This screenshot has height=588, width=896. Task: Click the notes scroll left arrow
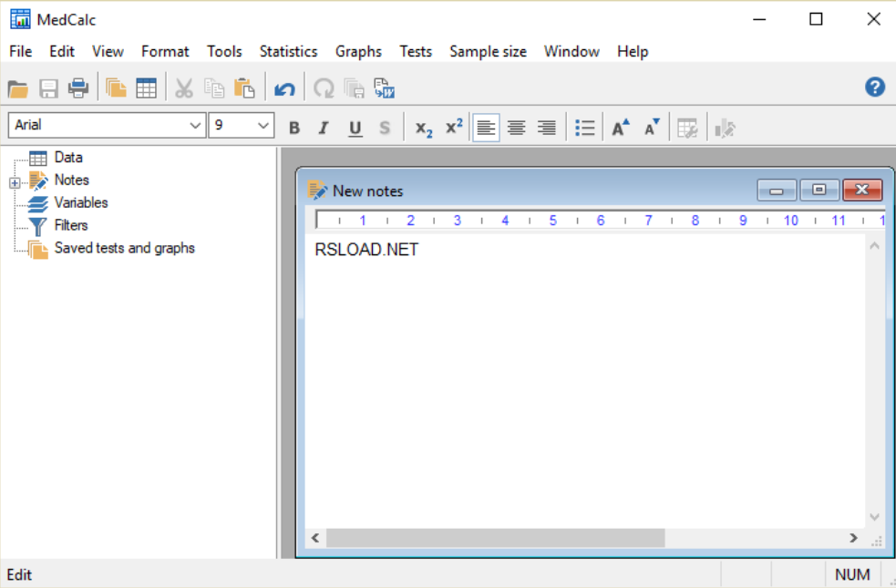click(x=314, y=538)
